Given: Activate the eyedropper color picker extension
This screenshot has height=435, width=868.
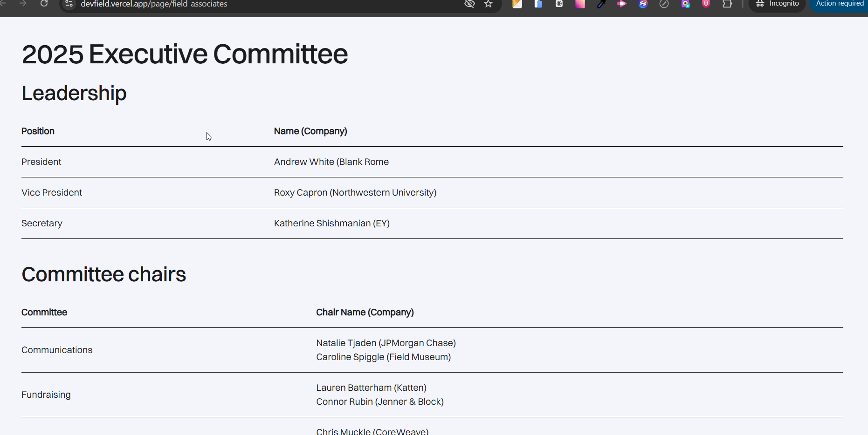Looking at the screenshot, I should (x=601, y=4).
